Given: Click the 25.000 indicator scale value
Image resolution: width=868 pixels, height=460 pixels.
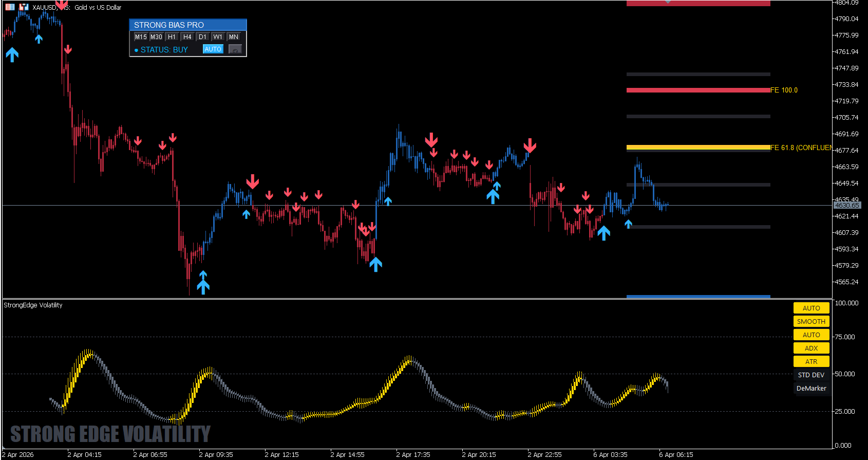Looking at the screenshot, I should pos(845,411).
